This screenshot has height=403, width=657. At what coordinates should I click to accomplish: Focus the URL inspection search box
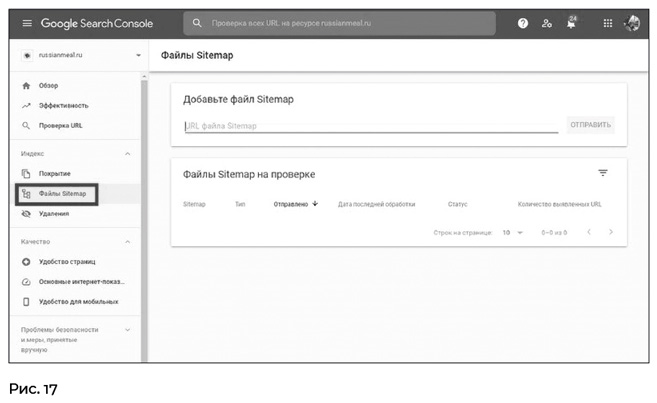tap(339, 23)
